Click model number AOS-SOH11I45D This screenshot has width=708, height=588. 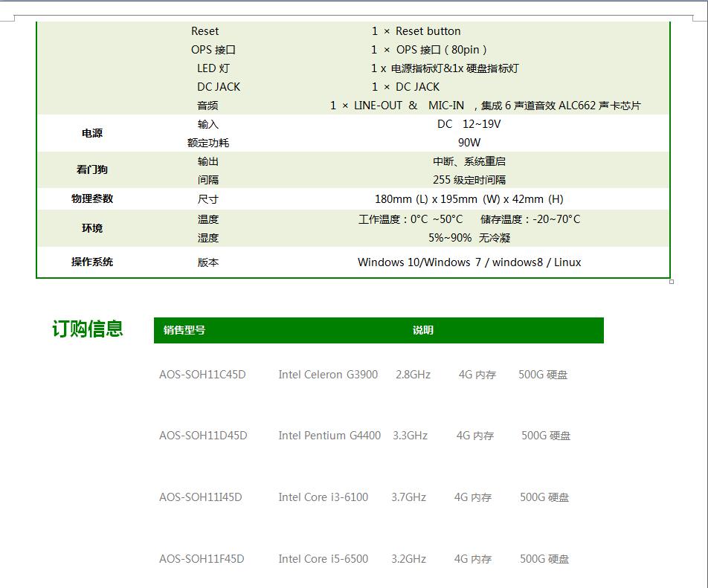201,497
